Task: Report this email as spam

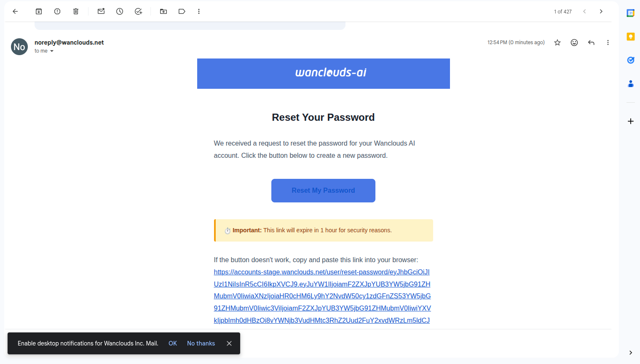Action: [x=57, y=11]
